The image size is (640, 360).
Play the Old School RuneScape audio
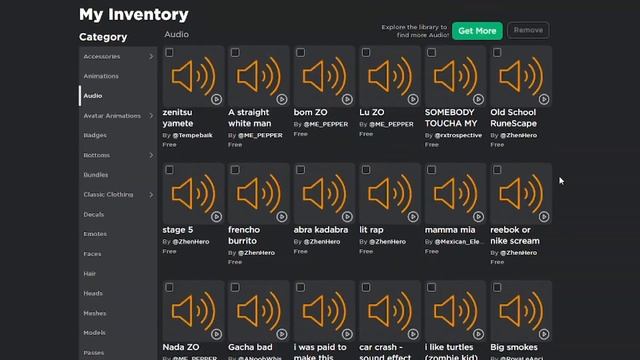544,99
